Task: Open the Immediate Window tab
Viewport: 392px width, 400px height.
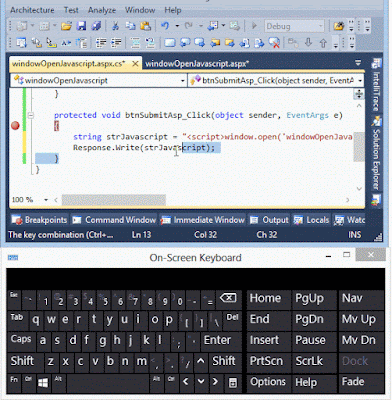Action: tap(203, 220)
